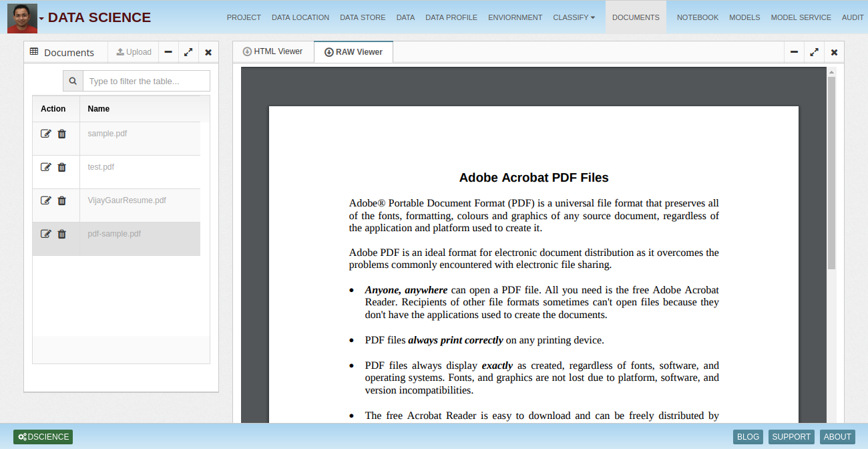Minimize the viewer panel
The width and height of the screenshot is (868, 449).
[794, 52]
